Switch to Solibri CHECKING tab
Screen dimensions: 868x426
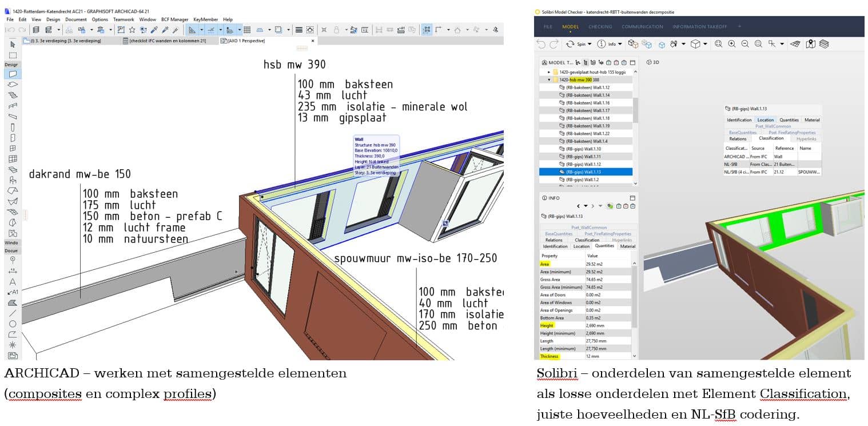600,26
